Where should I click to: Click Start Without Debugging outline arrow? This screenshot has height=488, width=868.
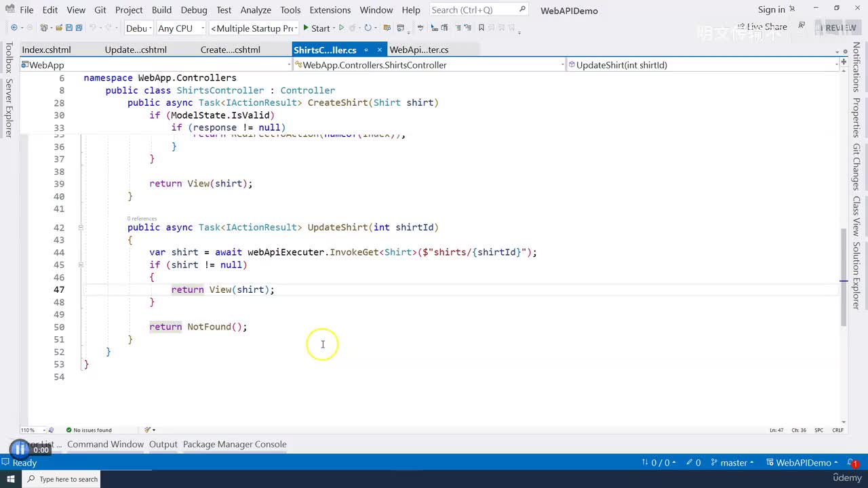[341, 28]
